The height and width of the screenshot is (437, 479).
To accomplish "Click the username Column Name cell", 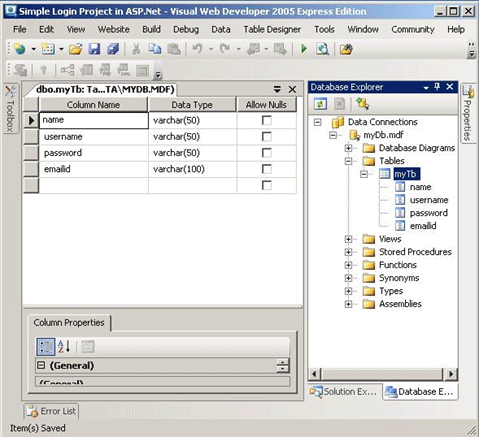I will click(x=94, y=137).
